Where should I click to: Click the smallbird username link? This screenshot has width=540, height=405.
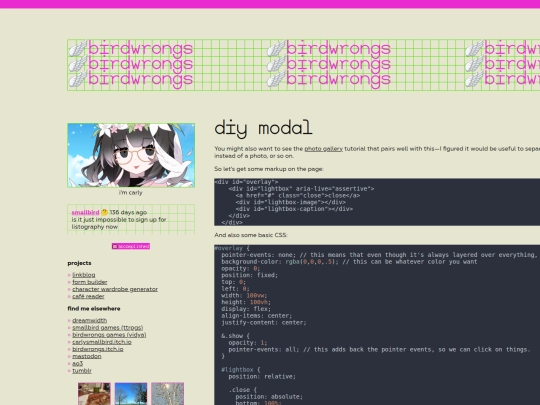point(85,212)
